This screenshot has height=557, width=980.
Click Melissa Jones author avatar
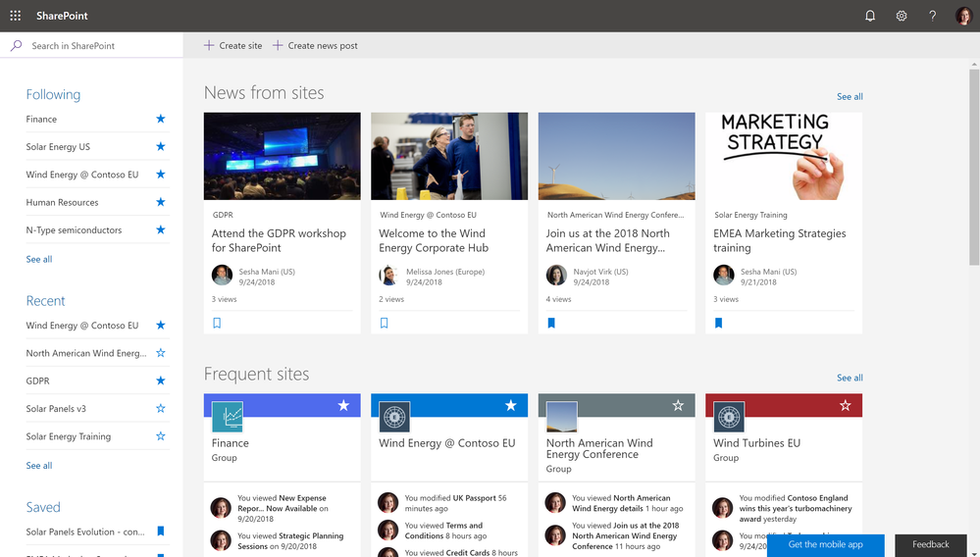click(388, 276)
